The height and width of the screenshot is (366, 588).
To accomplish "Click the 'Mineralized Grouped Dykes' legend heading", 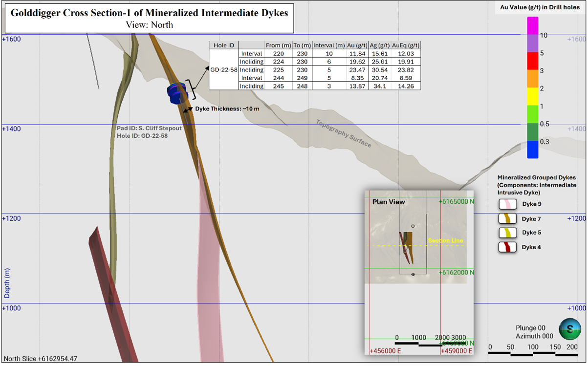I will [537, 177].
